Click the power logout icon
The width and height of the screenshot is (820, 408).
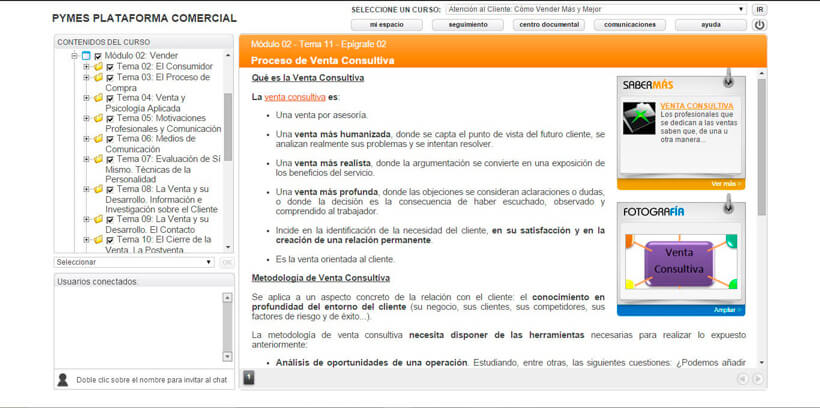tap(759, 25)
